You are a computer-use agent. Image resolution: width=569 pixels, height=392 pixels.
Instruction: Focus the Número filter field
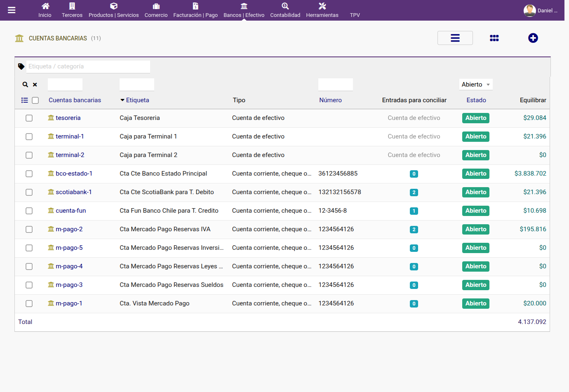(336, 85)
